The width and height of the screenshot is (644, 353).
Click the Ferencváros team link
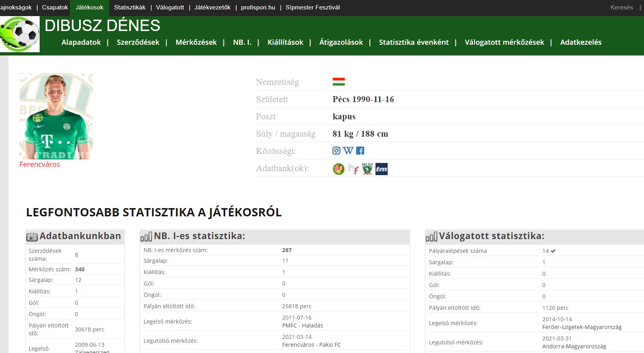pyautogui.click(x=40, y=165)
